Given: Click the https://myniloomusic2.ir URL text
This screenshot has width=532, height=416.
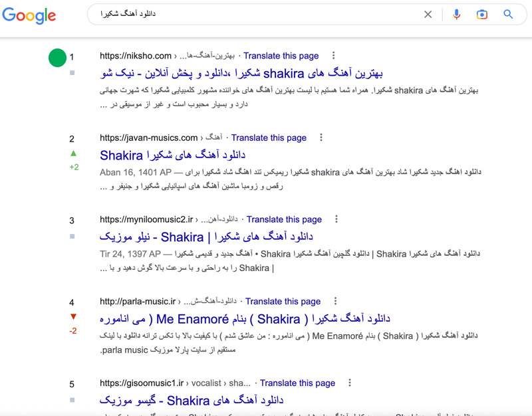Looking at the screenshot, I should [x=146, y=219].
